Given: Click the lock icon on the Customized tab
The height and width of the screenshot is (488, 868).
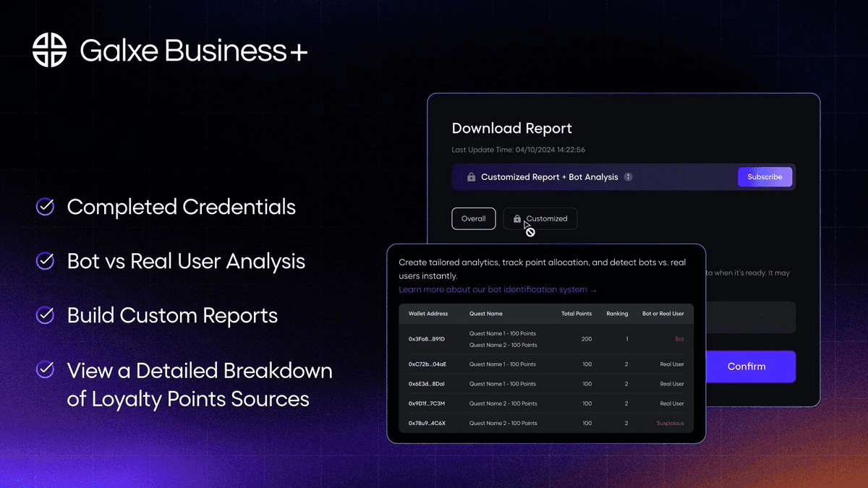Looking at the screenshot, I should [x=516, y=218].
